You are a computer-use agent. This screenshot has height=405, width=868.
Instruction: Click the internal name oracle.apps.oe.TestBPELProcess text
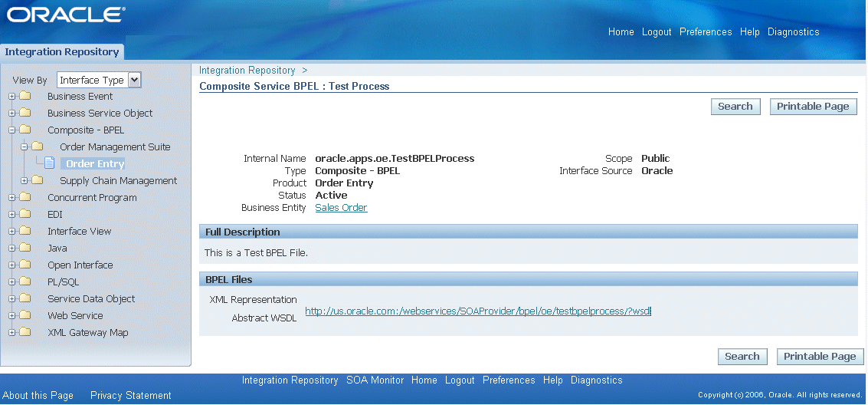click(395, 159)
